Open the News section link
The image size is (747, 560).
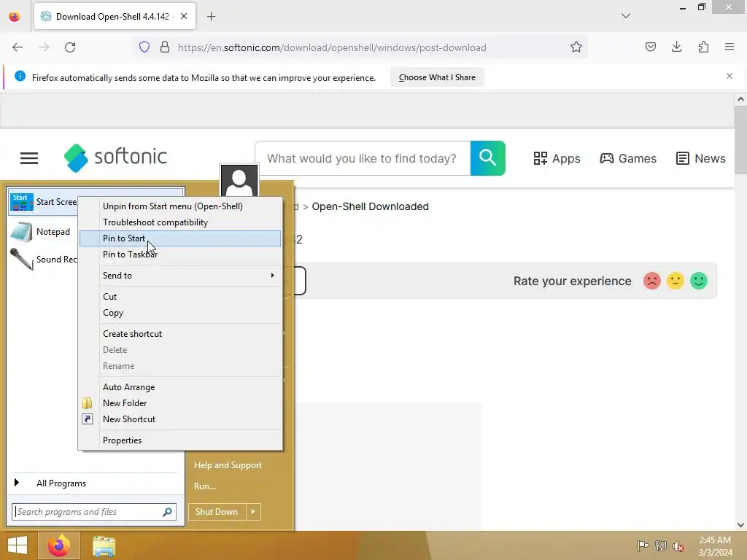click(701, 158)
